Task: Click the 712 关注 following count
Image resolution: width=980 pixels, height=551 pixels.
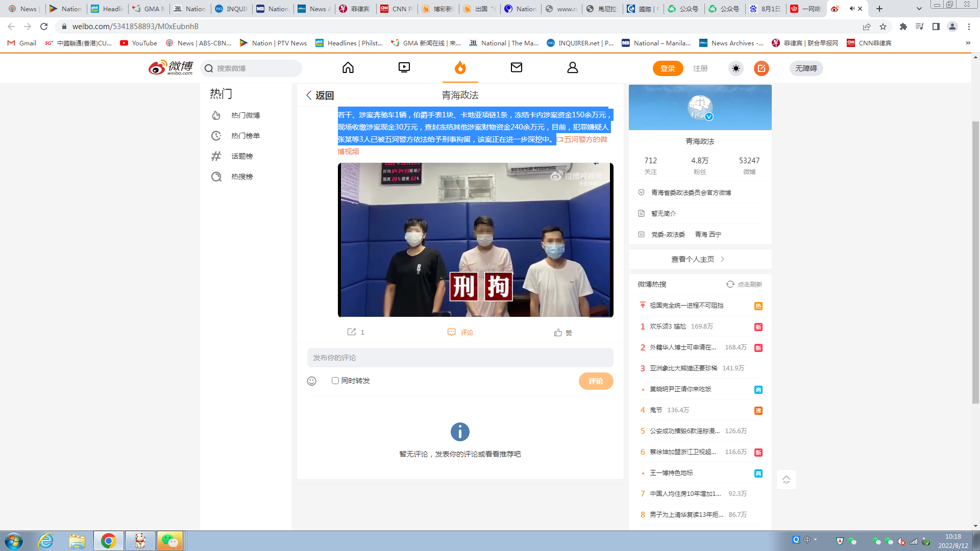Action: (651, 165)
